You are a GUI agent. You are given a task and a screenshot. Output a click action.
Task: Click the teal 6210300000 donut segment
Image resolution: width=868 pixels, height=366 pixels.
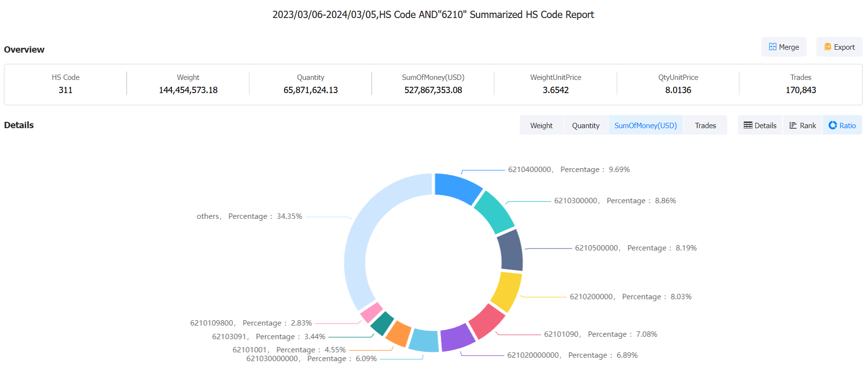tap(493, 212)
